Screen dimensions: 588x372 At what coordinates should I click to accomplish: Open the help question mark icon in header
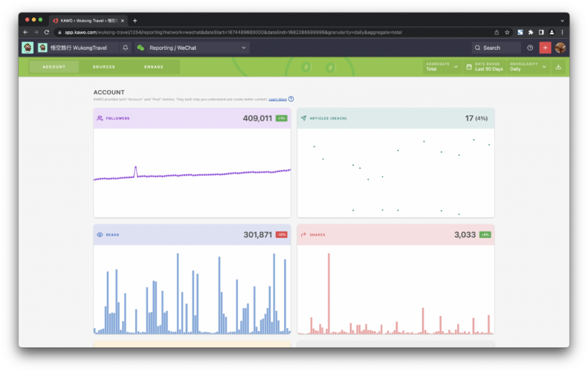pos(530,48)
